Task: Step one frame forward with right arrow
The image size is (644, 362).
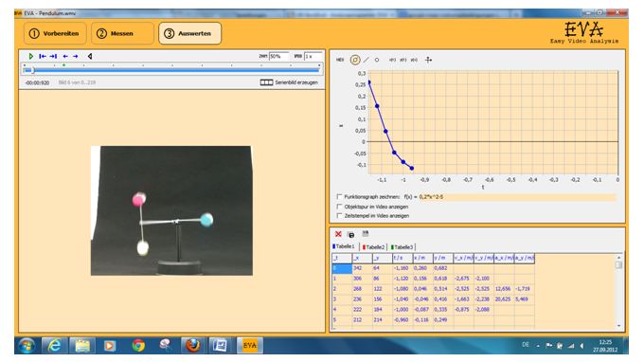Action: (76, 56)
